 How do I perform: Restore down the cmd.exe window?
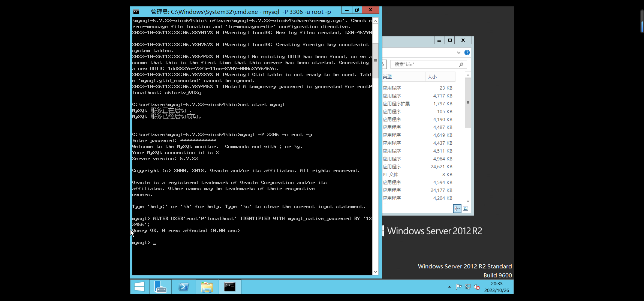click(x=356, y=10)
